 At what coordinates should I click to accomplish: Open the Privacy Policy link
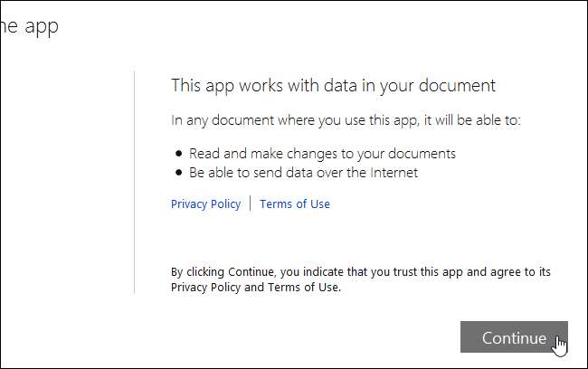pos(205,204)
